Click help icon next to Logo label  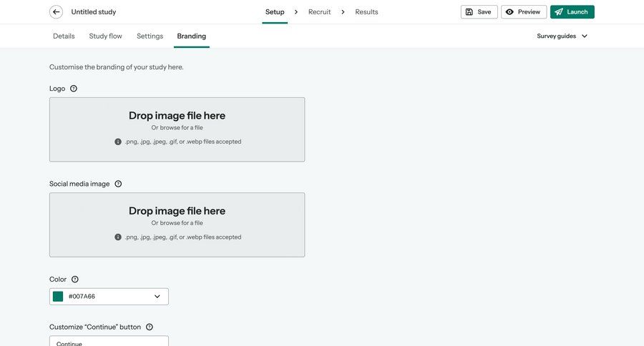click(x=74, y=89)
